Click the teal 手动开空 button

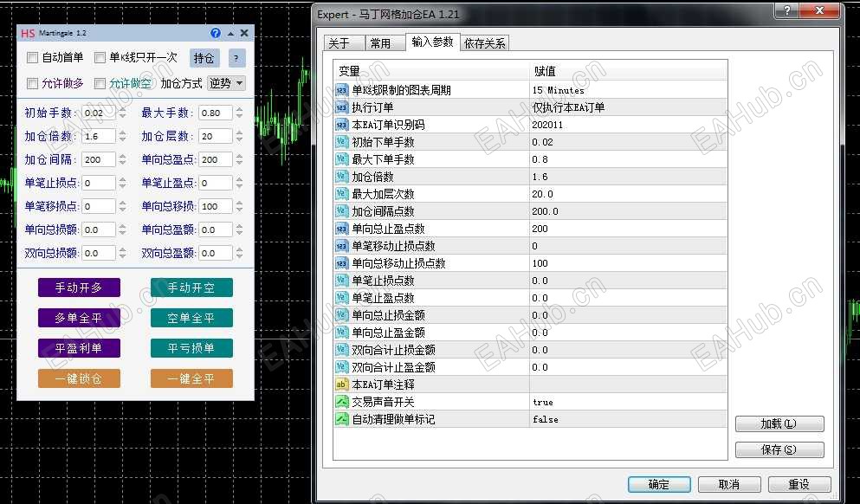pyautogui.click(x=191, y=288)
